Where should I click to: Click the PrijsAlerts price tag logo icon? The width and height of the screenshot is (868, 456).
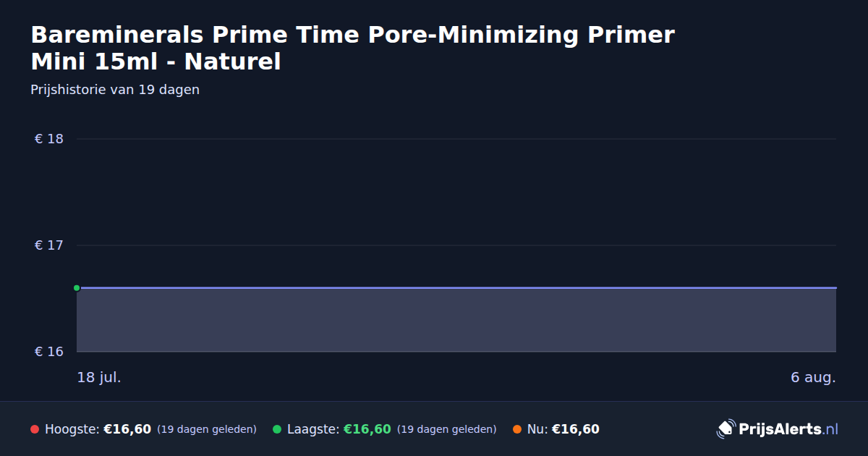(726, 429)
